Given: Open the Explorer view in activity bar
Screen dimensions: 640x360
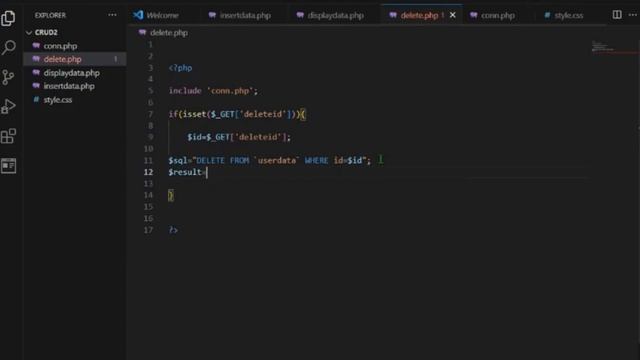Looking at the screenshot, I should (x=8, y=18).
